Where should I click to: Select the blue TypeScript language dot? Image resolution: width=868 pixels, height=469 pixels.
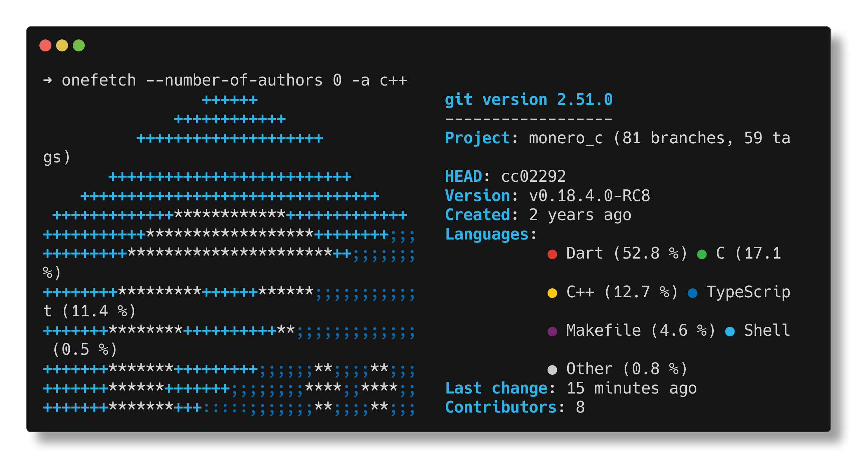(x=693, y=293)
